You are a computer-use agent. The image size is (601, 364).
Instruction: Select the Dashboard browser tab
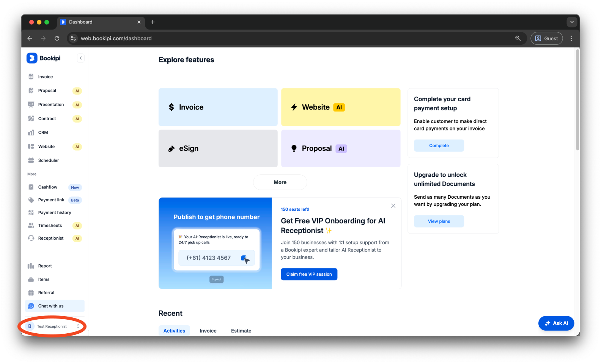coord(101,22)
